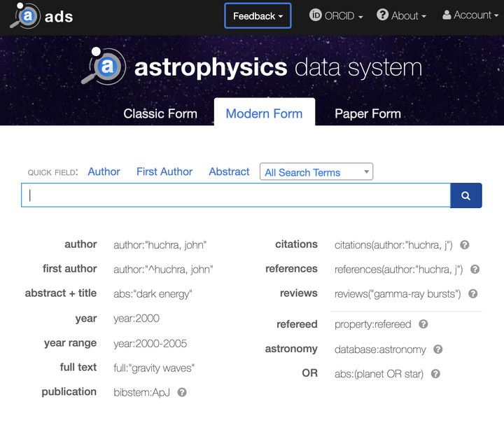The height and width of the screenshot is (423, 504).
Task: Select the Modern Form tab
Action: coord(264,113)
